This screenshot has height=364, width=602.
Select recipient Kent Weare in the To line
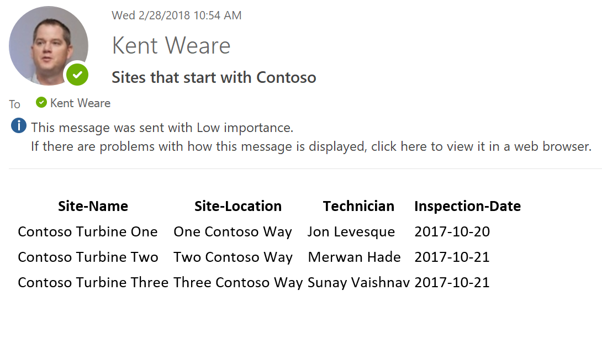point(80,103)
